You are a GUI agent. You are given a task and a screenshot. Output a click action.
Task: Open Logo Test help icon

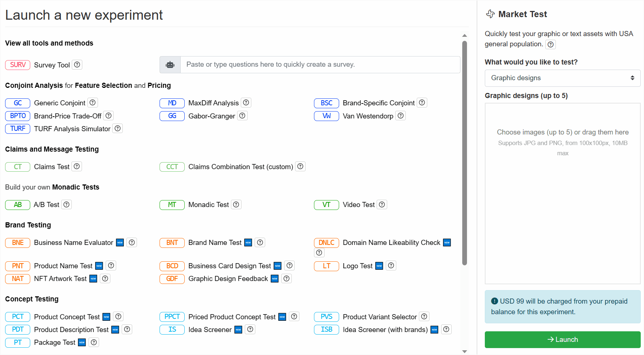point(391,266)
